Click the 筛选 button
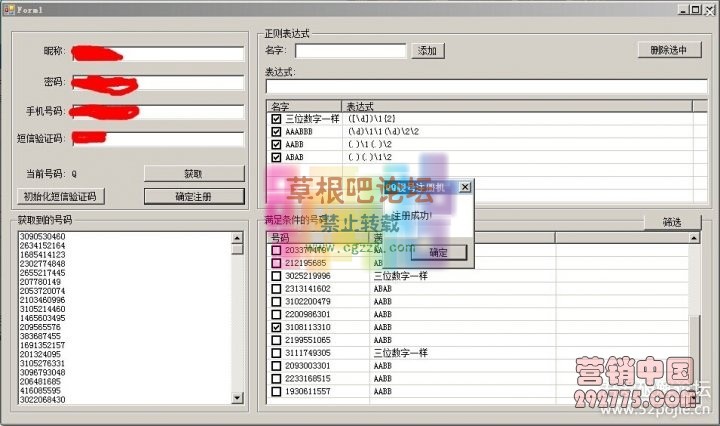Image resolution: width=720 pixels, height=426 pixels. click(672, 222)
